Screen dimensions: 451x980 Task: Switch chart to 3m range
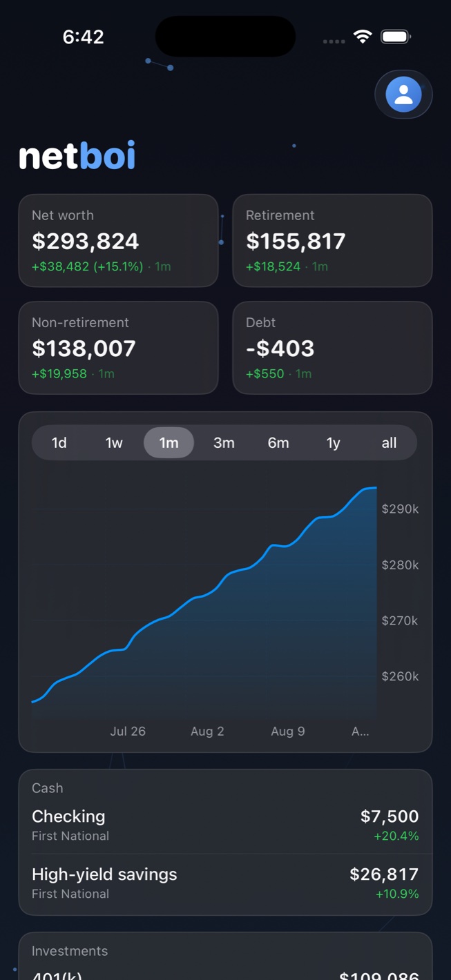[224, 443]
